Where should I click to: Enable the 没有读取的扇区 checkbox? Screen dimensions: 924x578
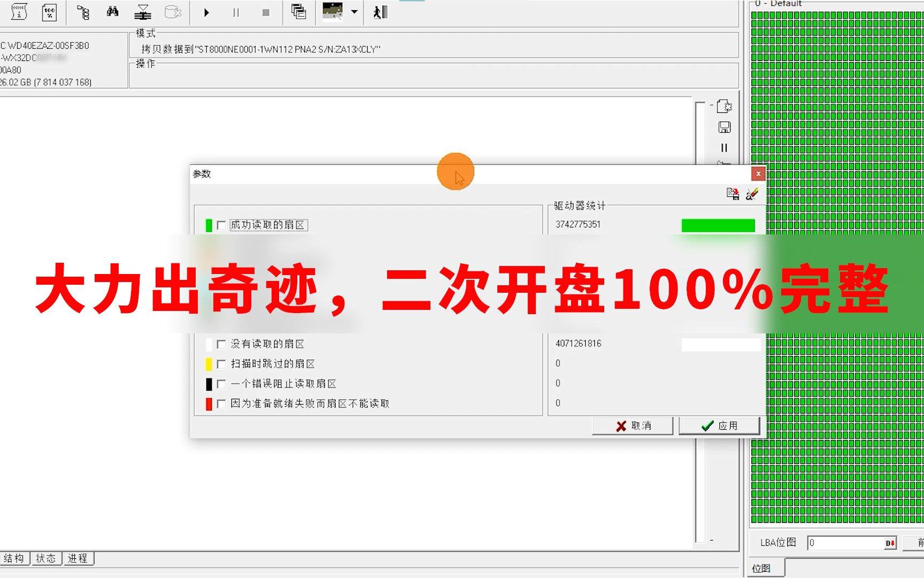[x=221, y=344]
